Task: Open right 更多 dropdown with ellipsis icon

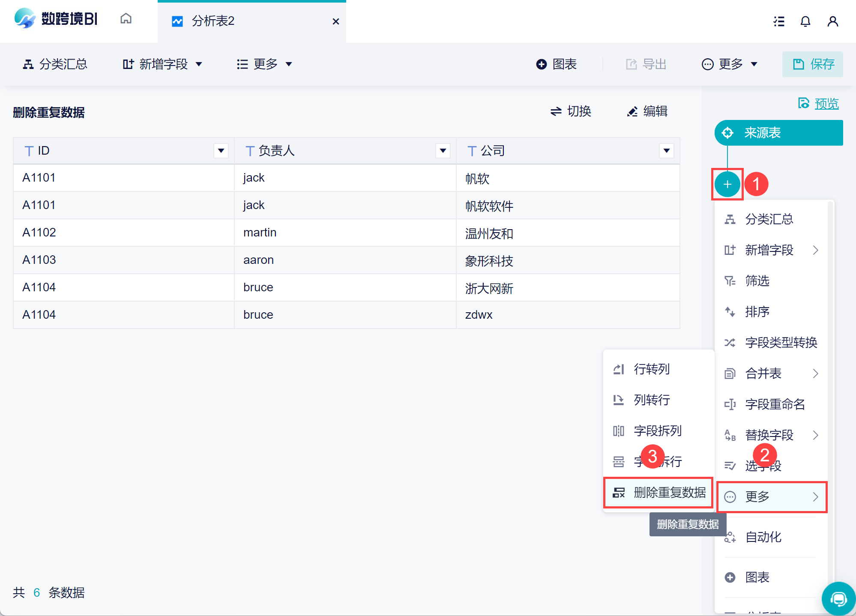Action: pos(729,64)
